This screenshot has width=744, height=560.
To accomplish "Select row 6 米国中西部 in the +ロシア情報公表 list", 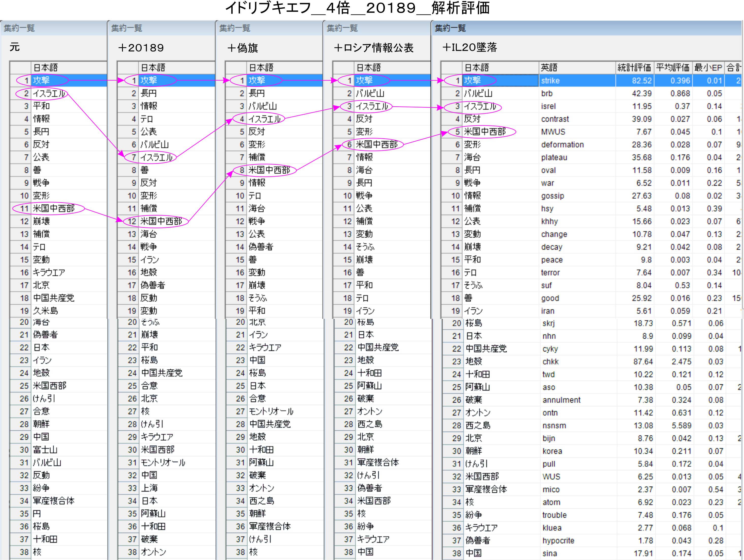I will click(x=376, y=145).
